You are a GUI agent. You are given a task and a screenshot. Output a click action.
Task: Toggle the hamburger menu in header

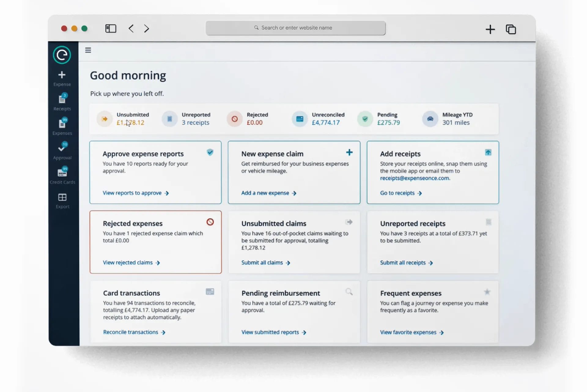tap(88, 50)
